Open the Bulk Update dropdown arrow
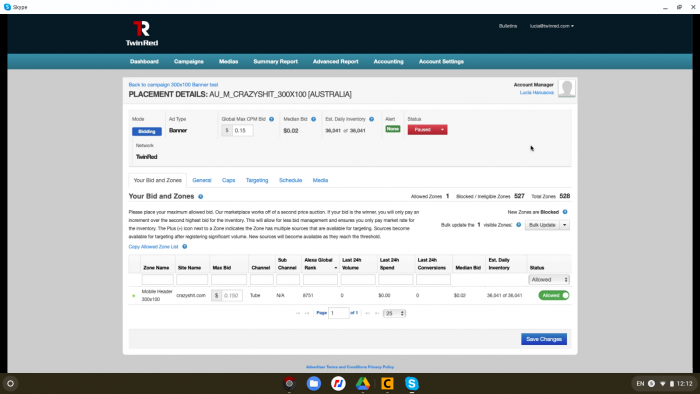 click(564, 225)
